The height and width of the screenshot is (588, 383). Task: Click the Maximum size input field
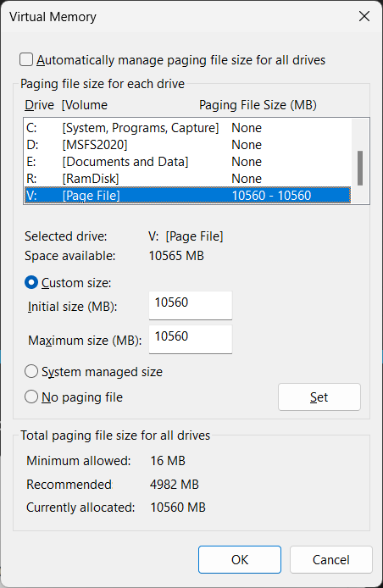(x=191, y=339)
